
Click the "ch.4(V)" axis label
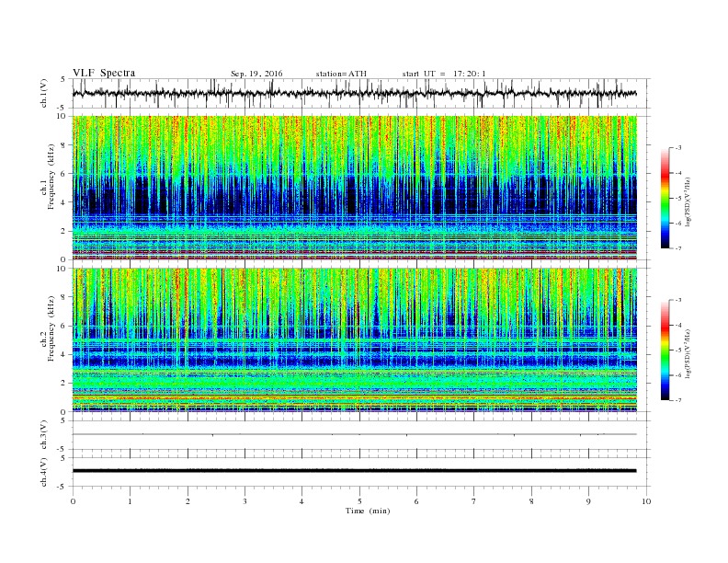(x=44, y=472)
